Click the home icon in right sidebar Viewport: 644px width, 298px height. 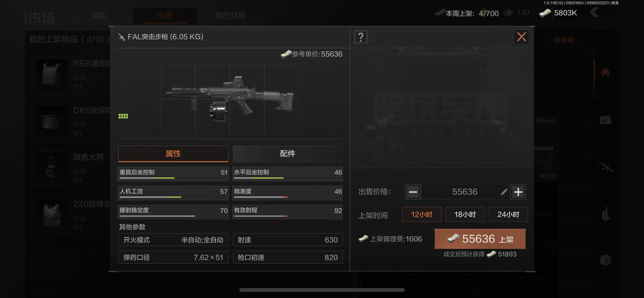[605, 73]
